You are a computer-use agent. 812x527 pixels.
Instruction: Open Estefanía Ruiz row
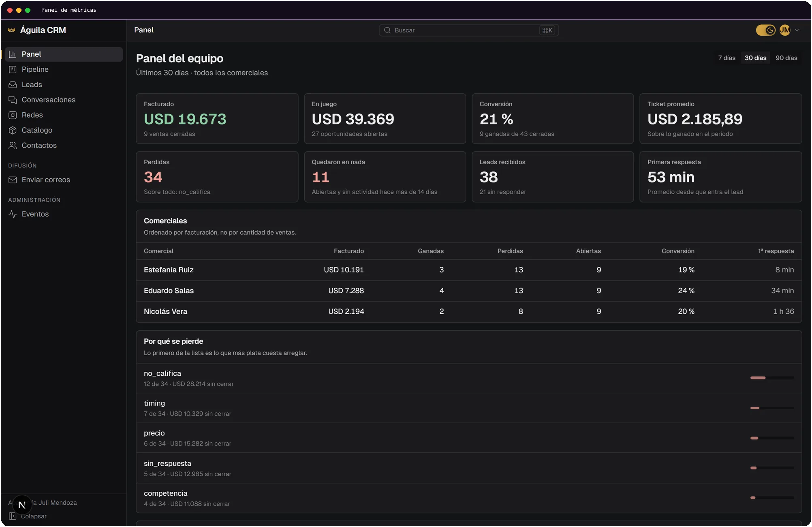coord(469,270)
